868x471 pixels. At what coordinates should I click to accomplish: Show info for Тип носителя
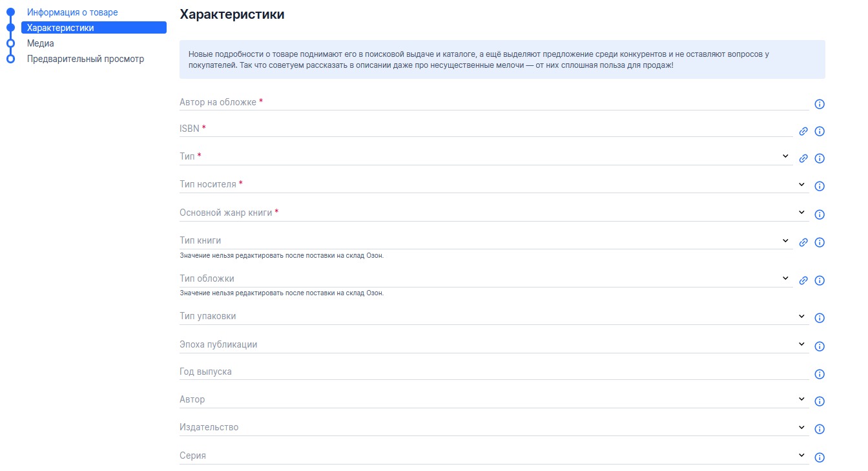click(820, 186)
